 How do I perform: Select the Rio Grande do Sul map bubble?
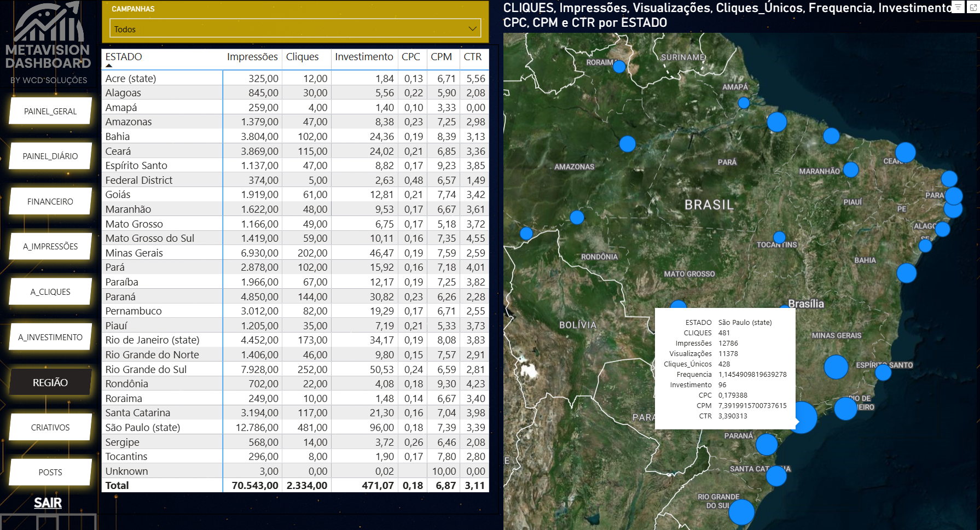(x=741, y=512)
